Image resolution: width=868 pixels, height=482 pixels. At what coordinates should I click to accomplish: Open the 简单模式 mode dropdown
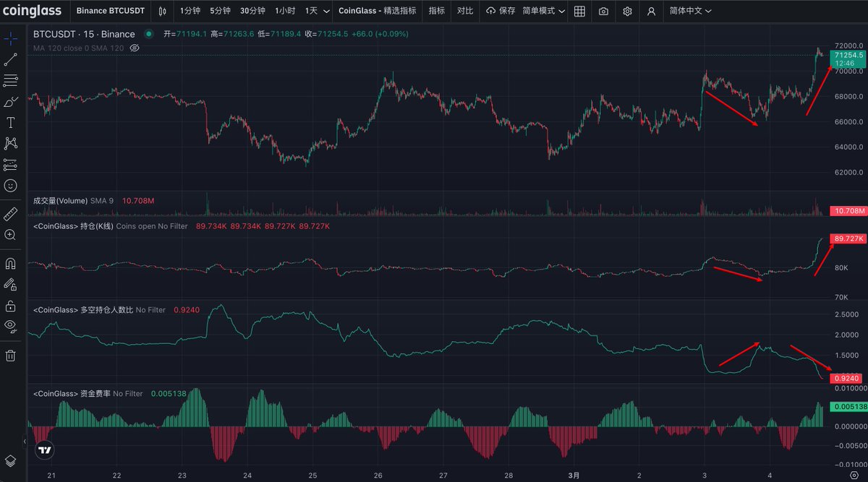[542, 12]
